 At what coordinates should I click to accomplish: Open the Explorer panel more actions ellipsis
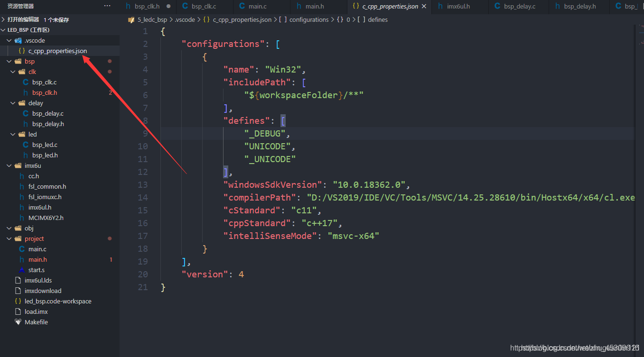(107, 6)
